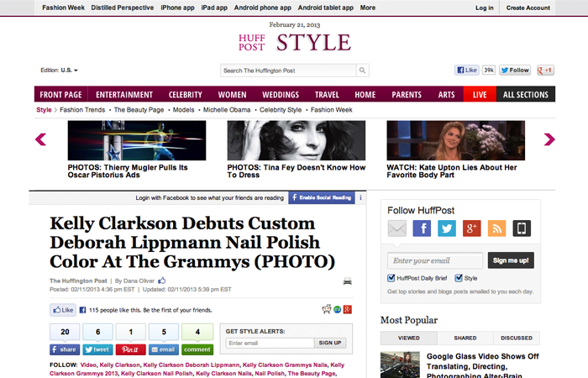Click the search magnifier icon
This screenshot has height=378, width=588.
pos(362,71)
